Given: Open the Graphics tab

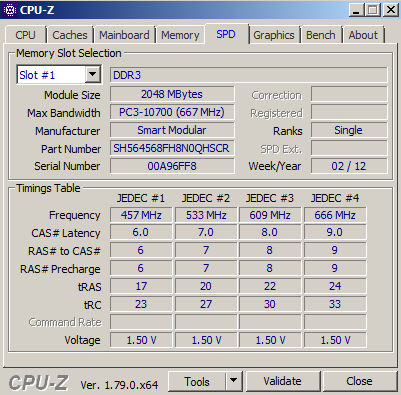Looking at the screenshot, I should pos(274,35).
